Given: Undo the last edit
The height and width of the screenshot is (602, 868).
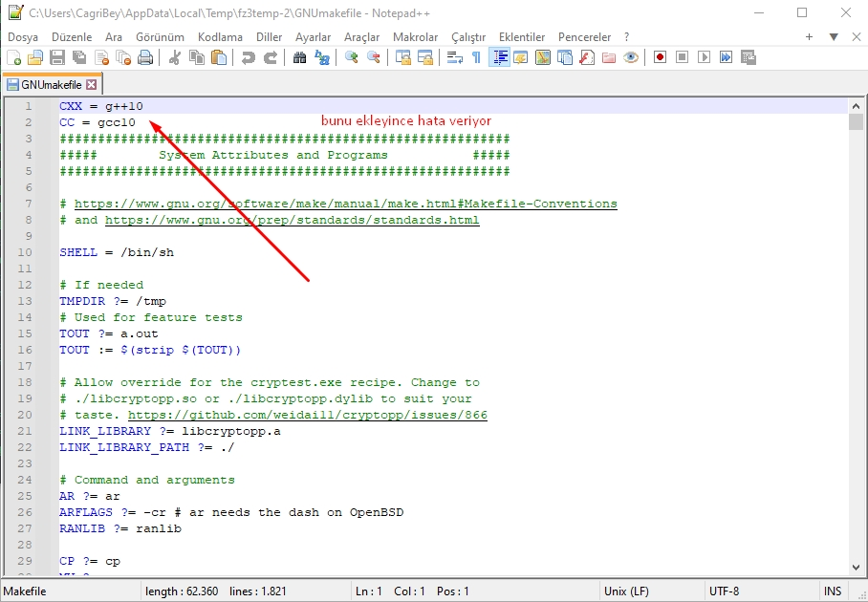Looking at the screenshot, I should (248, 57).
